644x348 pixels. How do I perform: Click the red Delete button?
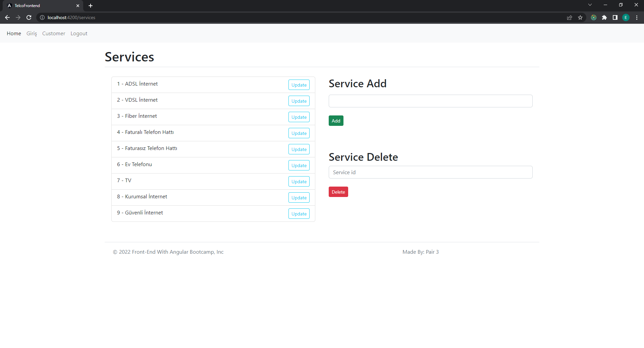point(338,192)
